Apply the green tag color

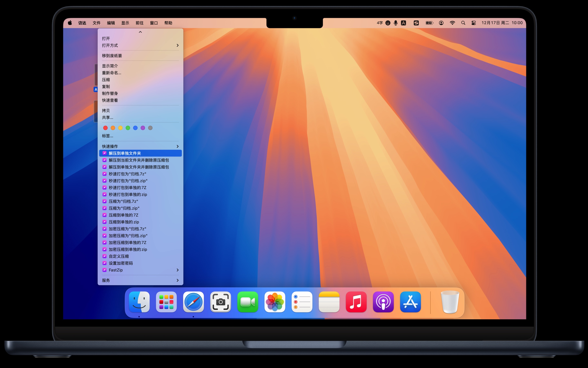128,128
